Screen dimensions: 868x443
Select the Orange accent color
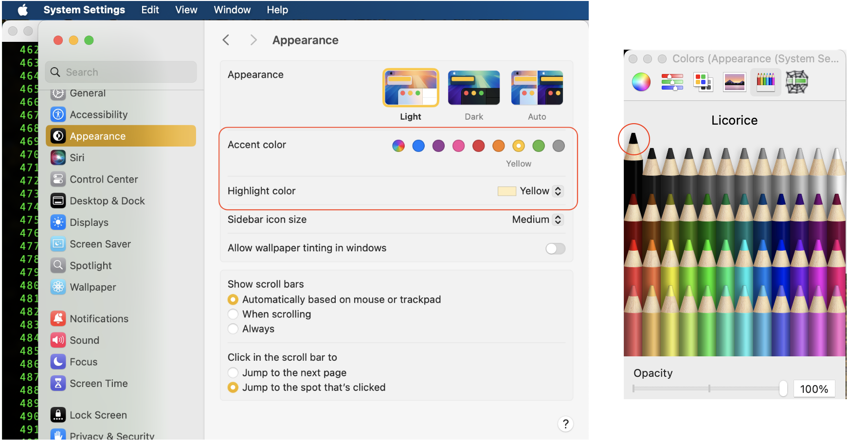click(x=499, y=146)
